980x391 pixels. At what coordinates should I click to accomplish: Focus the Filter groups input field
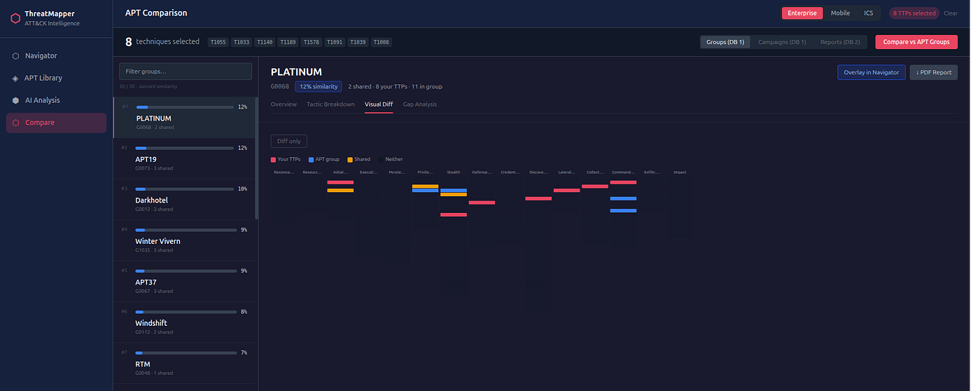point(185,71)
